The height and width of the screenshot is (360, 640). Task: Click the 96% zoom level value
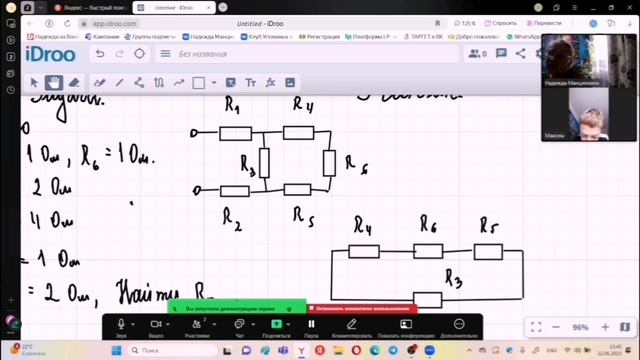(x=580, y=327)
